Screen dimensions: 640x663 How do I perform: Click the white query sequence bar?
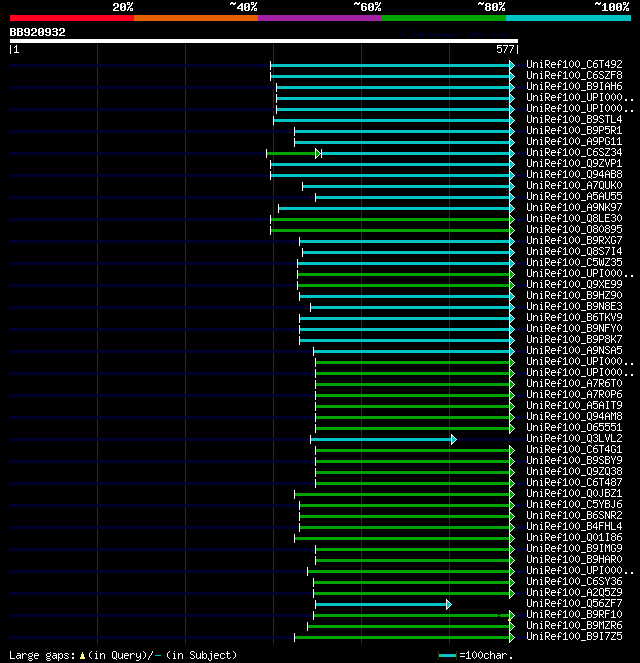[264, 41]
